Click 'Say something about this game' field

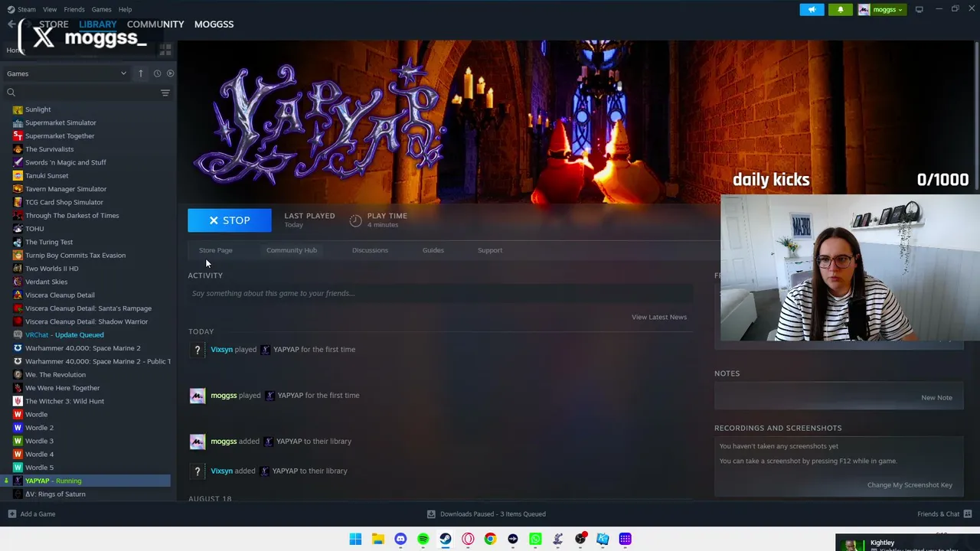point(440,293)
